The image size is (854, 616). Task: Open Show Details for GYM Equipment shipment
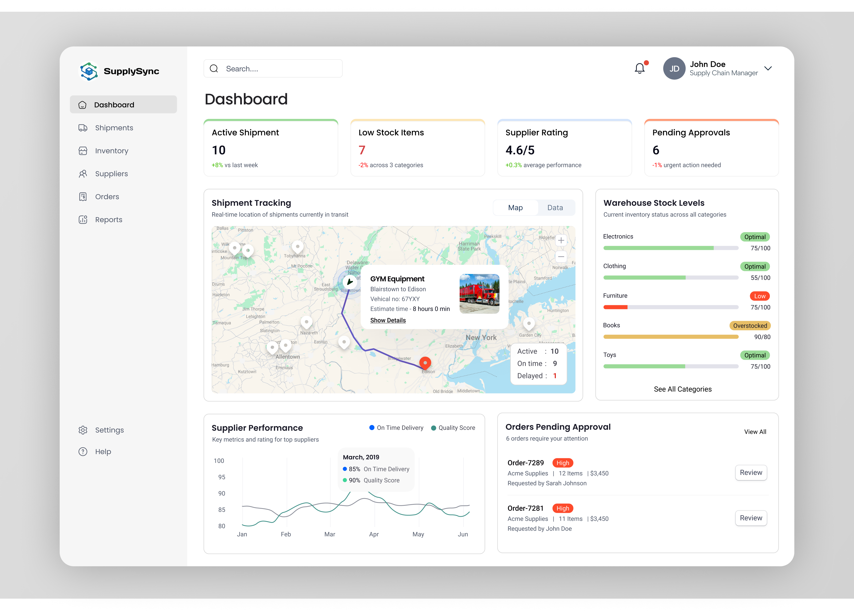[x=388, y=320]
